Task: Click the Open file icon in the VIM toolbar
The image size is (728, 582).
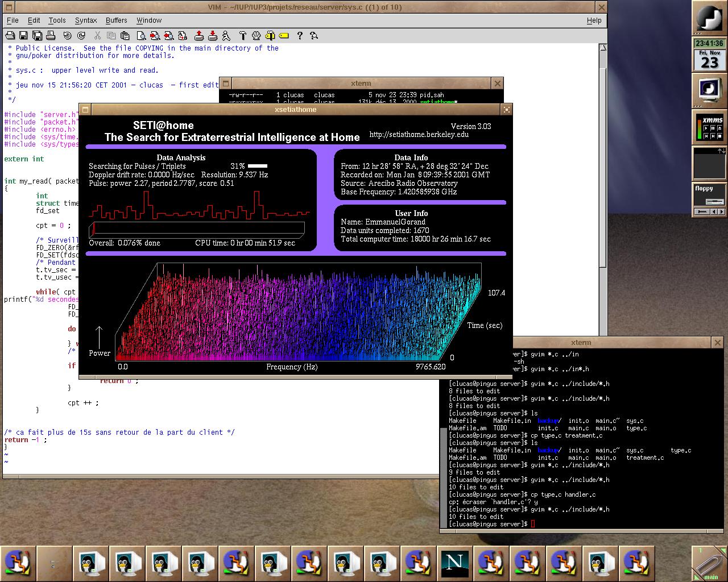Action: [10, 35]
